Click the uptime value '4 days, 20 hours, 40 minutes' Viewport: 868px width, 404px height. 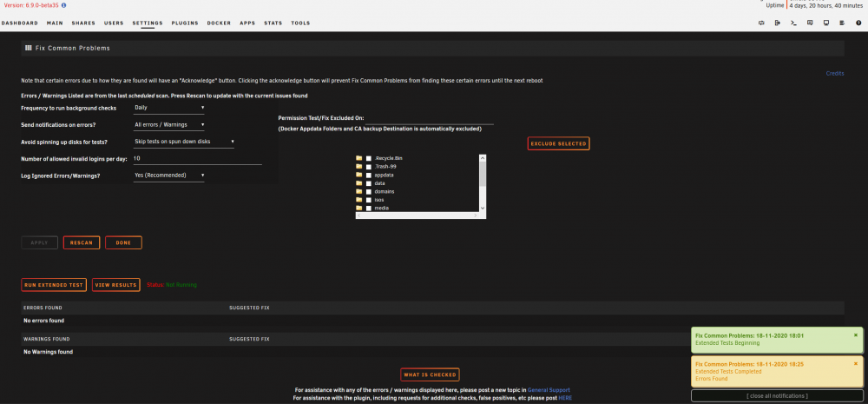pos(826,5)
